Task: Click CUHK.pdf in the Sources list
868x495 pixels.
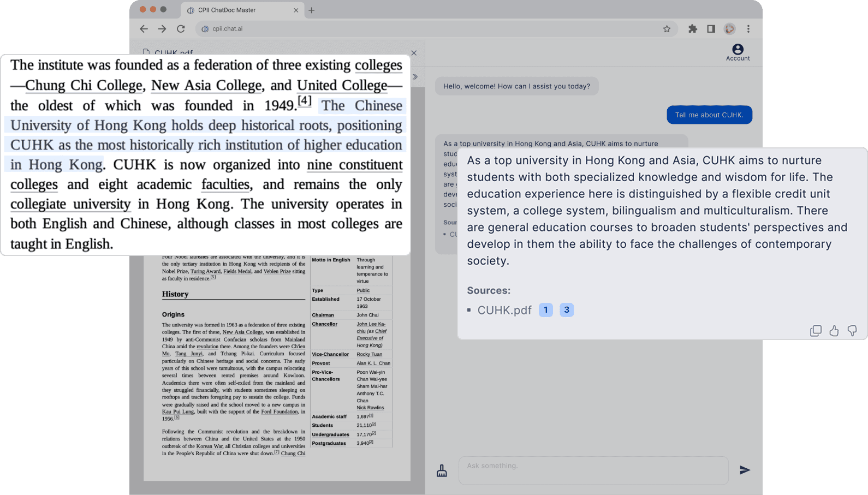Action: pyautogui.click(x=504, y=310)
